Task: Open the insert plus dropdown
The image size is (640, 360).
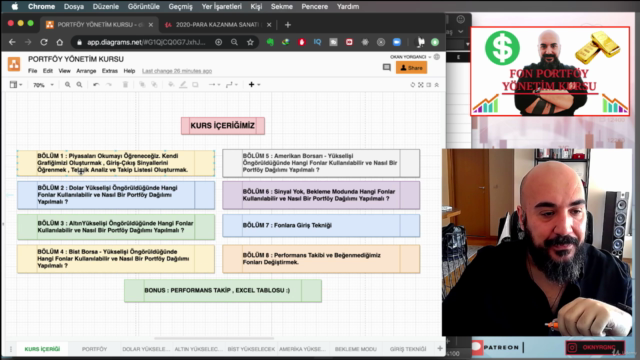Action: click(254, 85)
